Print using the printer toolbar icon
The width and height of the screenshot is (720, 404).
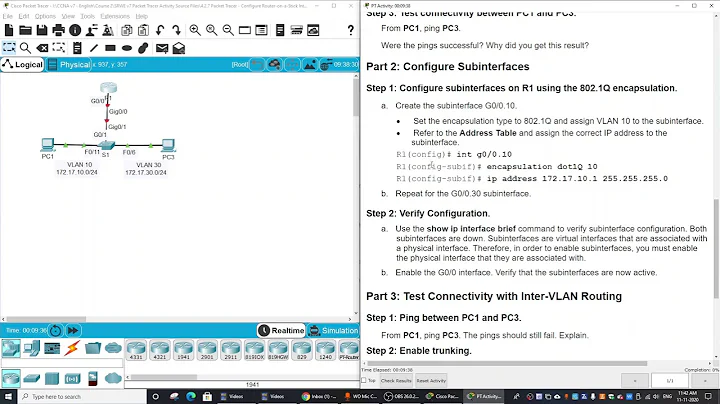(x=58, y=30)
